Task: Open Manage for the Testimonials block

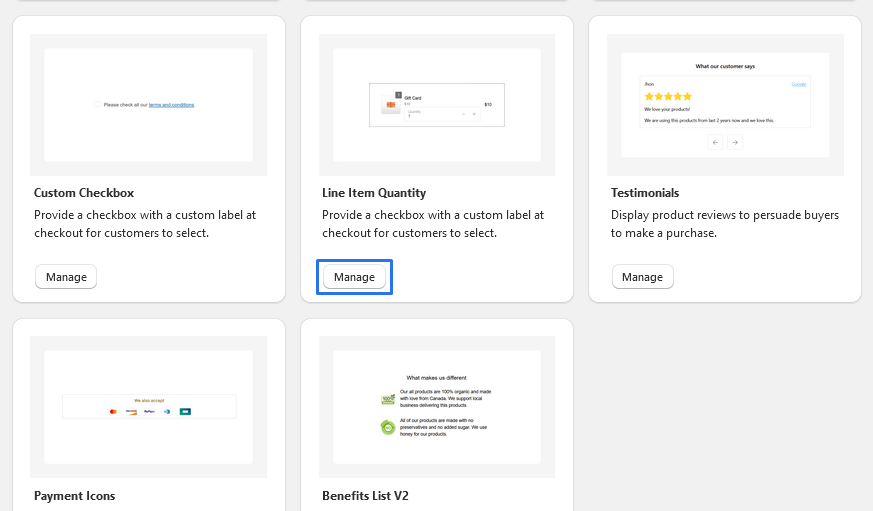Action: click(642, 277)
